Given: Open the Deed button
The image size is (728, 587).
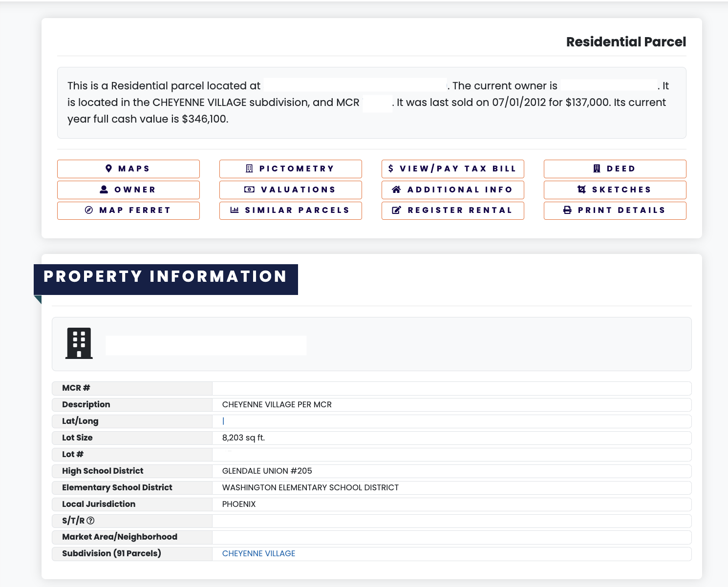Looking at the screenshot, I should tap(615, 168).
